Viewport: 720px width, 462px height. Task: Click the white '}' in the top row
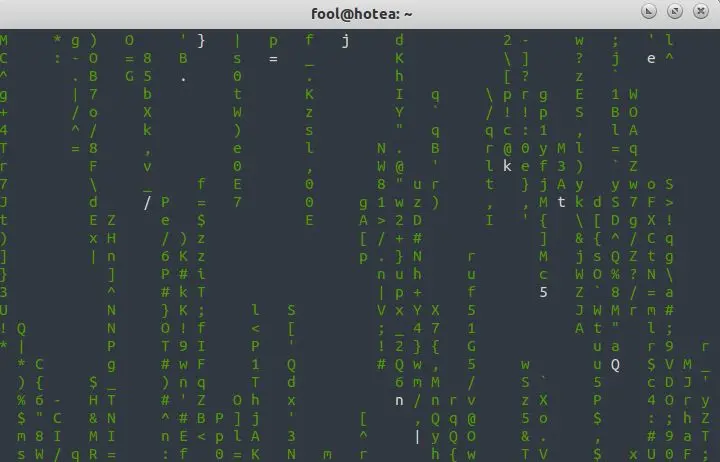201,40
